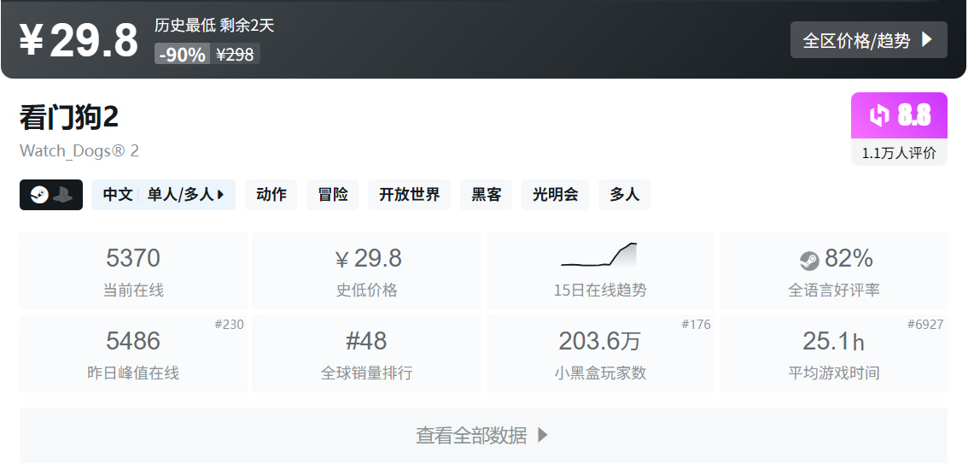The height and width of the screenshot is (464, 980).
Task: Click the 全语言好评率 label
Action: 834,291
